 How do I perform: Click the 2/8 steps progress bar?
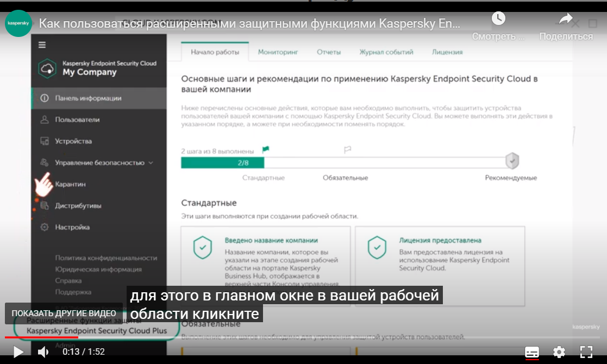tap(347, 163)
